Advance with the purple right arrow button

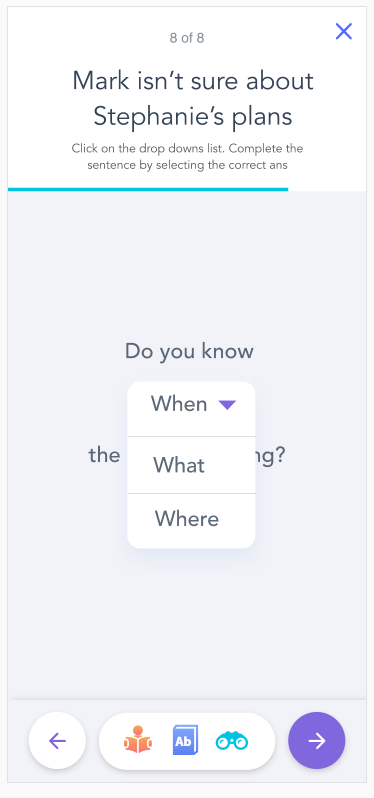pos(317,740)
